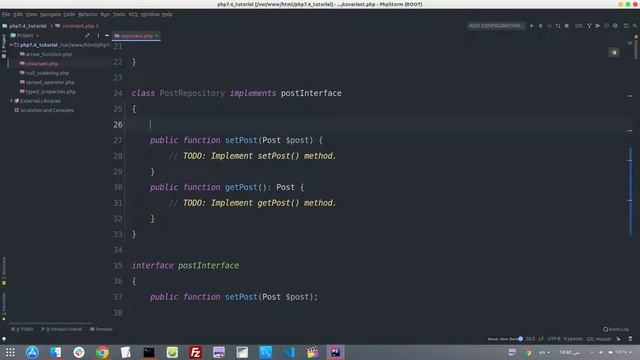Open the Help menu
This screenshot has height=360, width=640.
tap(167, 14)
